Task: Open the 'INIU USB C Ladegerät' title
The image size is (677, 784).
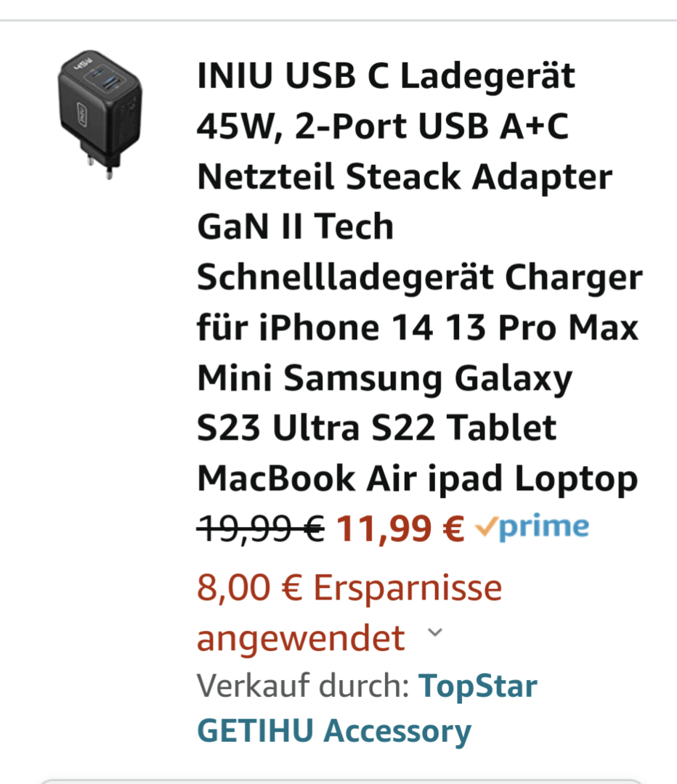Action: click(x=386, y=76)
